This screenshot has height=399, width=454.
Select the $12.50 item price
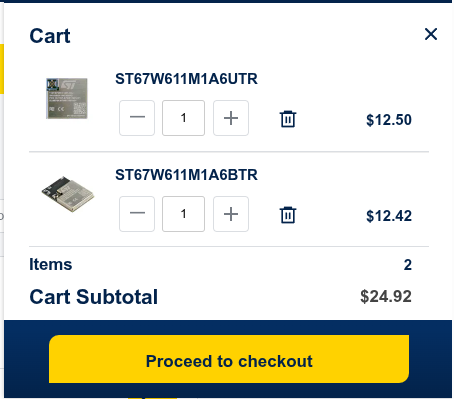tap(389, 120)
